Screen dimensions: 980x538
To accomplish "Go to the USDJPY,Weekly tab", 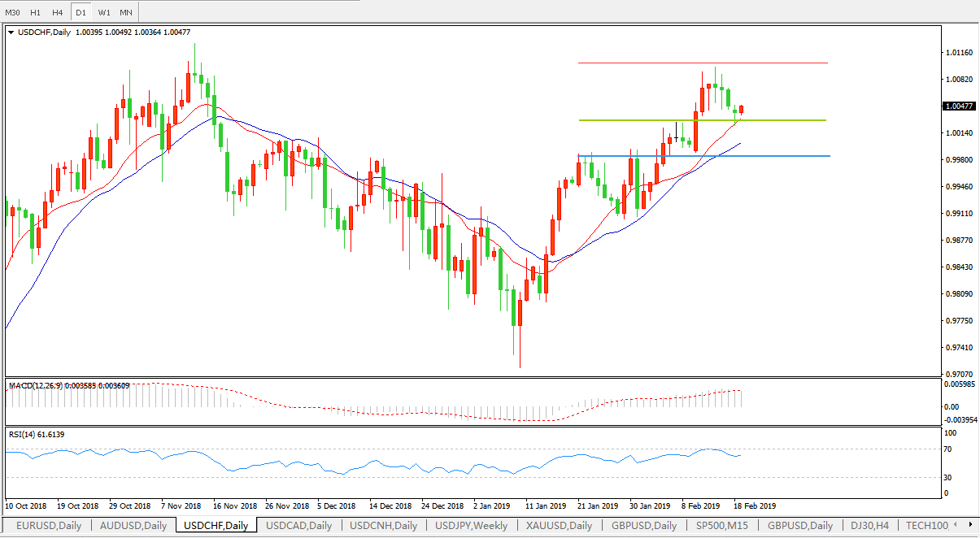I will 472,526.
